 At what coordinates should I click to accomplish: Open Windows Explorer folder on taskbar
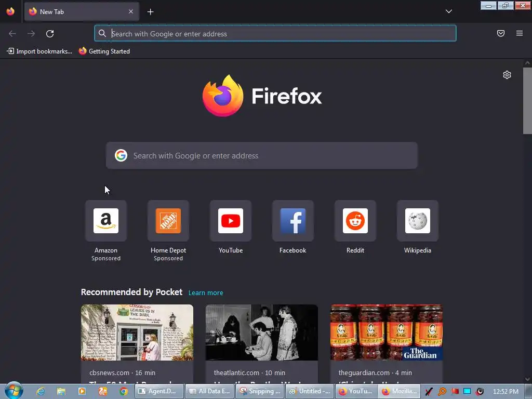pos(61,391)
